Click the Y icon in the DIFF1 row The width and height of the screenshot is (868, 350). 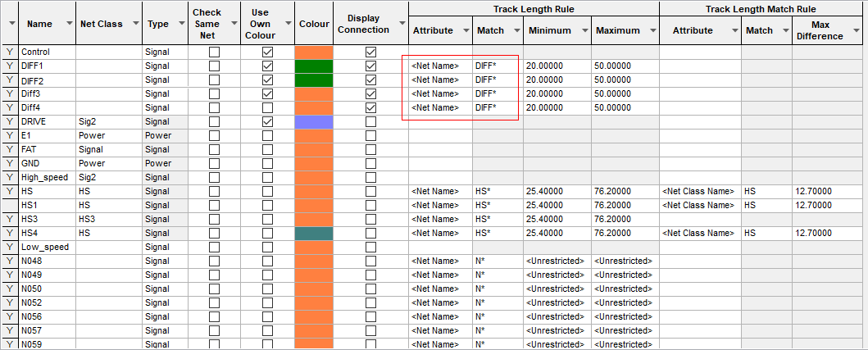coord(10,66)
